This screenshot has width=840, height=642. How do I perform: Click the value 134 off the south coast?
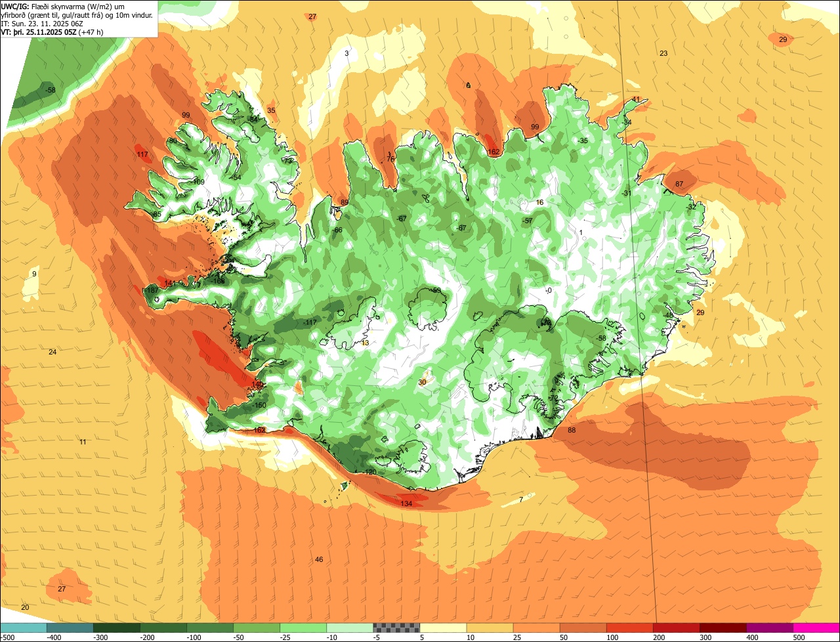(x=406, y=503)
